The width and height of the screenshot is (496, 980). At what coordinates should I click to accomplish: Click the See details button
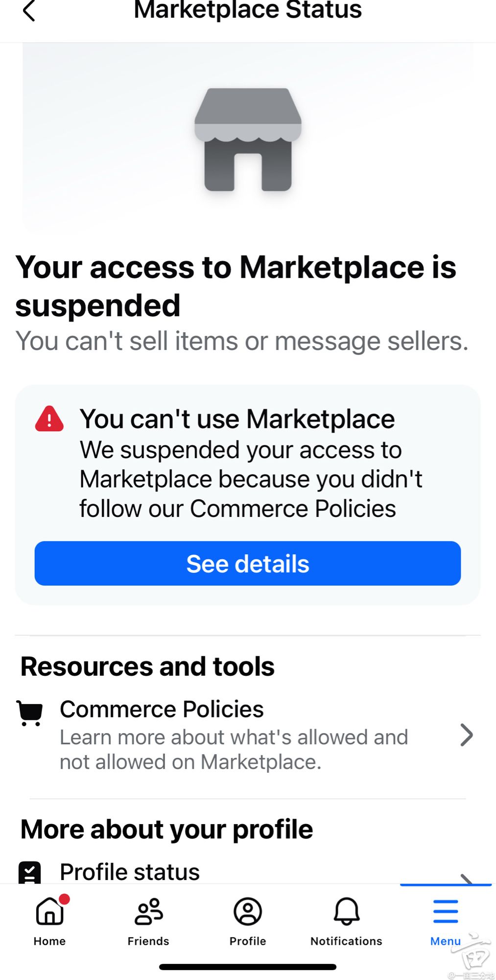(248, 563)
